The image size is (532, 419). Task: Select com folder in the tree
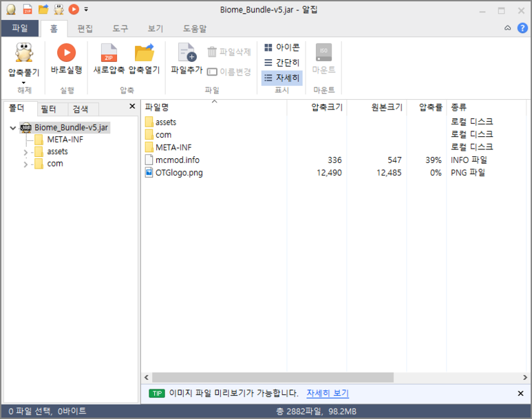coord(55,164)
